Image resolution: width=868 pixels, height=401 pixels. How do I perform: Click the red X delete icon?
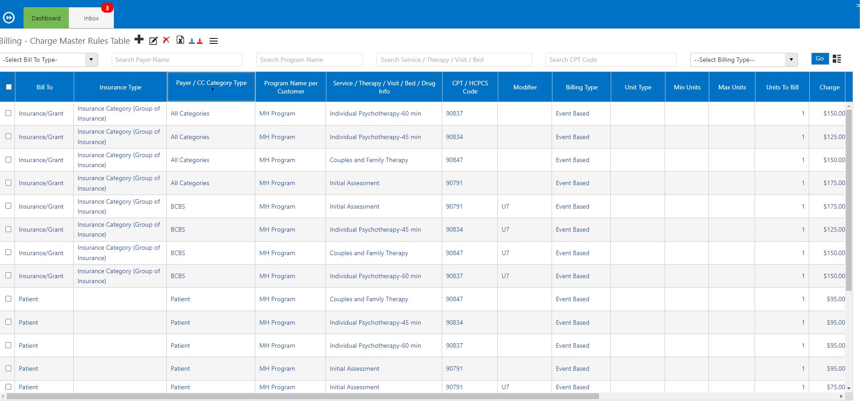(x=166, y=40)
